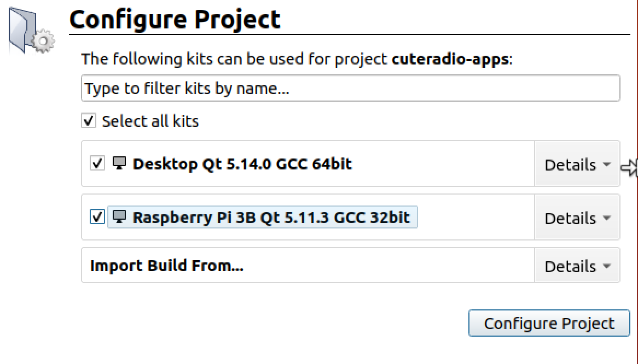Toggle the Select all kits checkbox
638x364 pixels.
point(89,120)
